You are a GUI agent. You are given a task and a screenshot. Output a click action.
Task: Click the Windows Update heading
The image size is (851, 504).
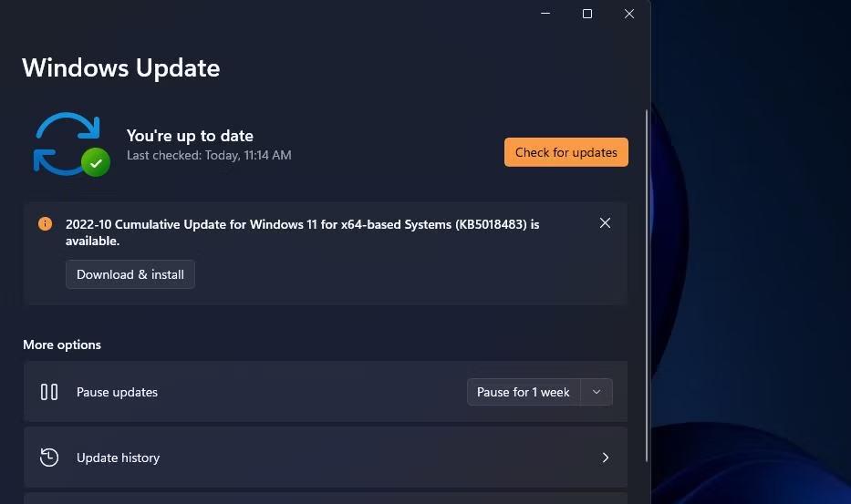121,68
